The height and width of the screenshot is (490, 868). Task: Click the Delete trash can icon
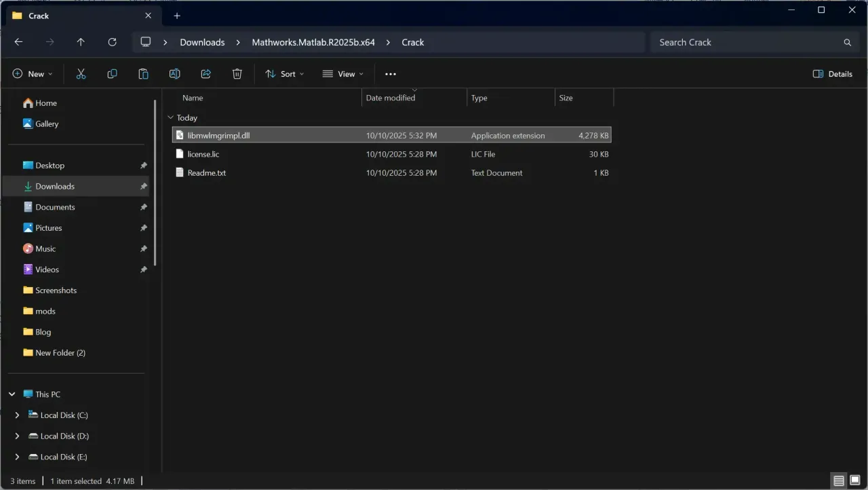click(x=237, y=74)
